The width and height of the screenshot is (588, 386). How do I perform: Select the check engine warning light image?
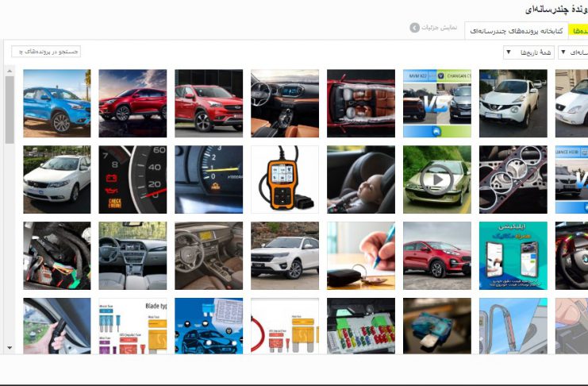(x=133, y=179)
